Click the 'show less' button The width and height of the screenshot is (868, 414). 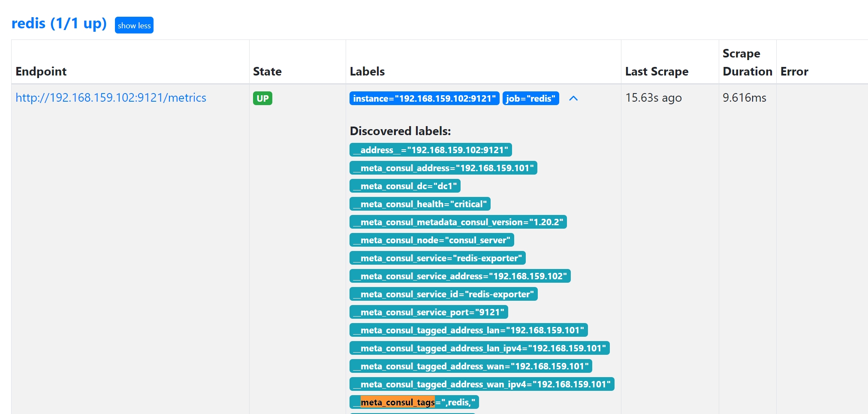click(134, 25)
